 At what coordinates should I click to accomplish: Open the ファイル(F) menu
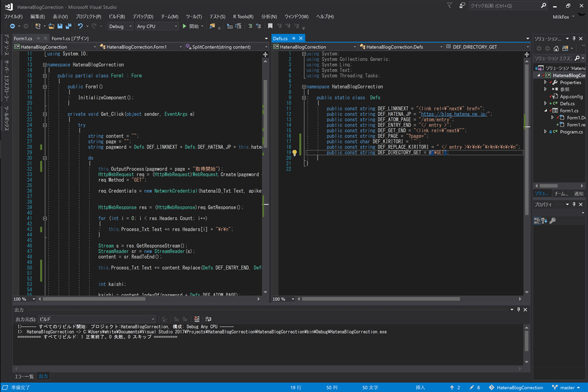point(13,17)
